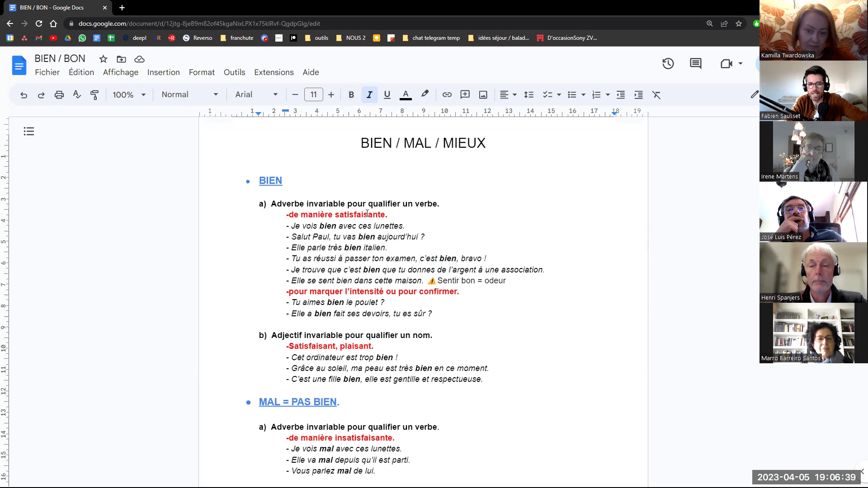Open the Fichier menu
The width and height of the screenshot is (868, 488).
pyautogui.click(x=47, y=72)
